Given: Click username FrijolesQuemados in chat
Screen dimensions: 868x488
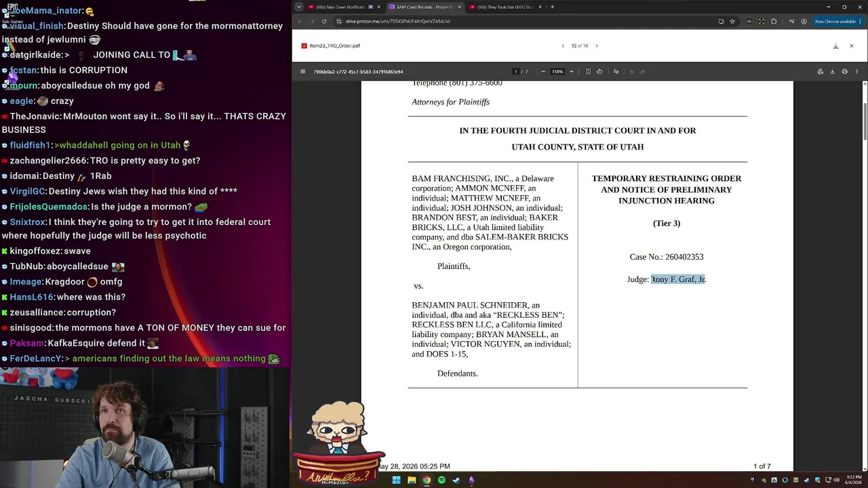Looking at the screenshot, I should point(48,207).
